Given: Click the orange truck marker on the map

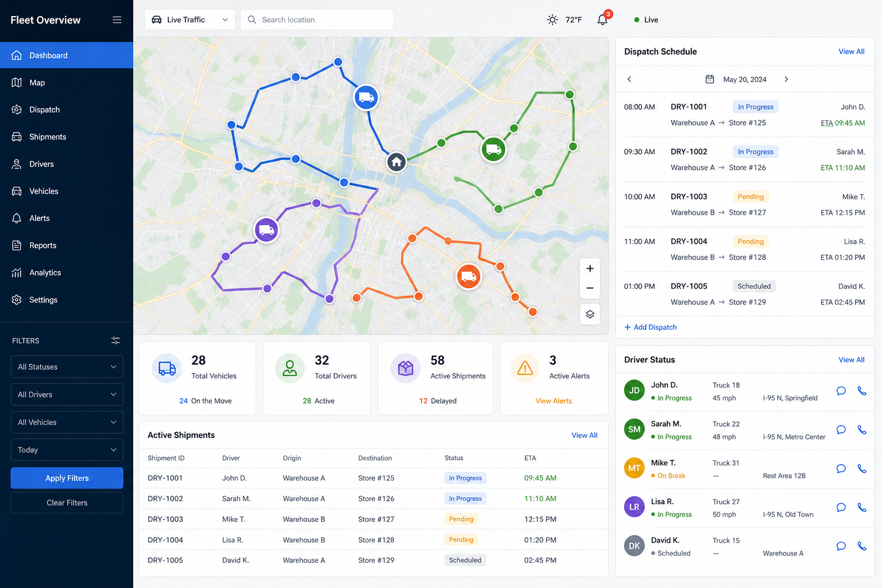Looking at the screenshot, I should 469,277.
